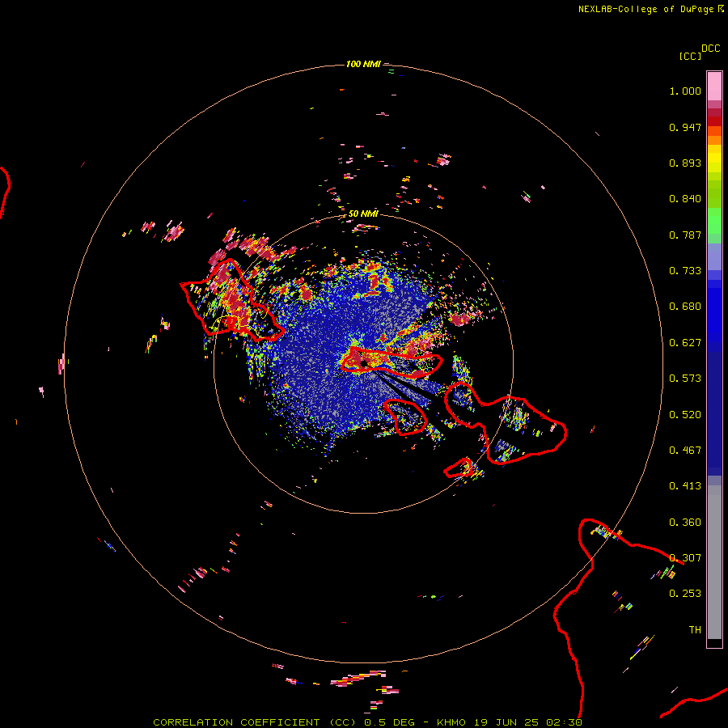Click the 0.307 scale value

(685, 558)
